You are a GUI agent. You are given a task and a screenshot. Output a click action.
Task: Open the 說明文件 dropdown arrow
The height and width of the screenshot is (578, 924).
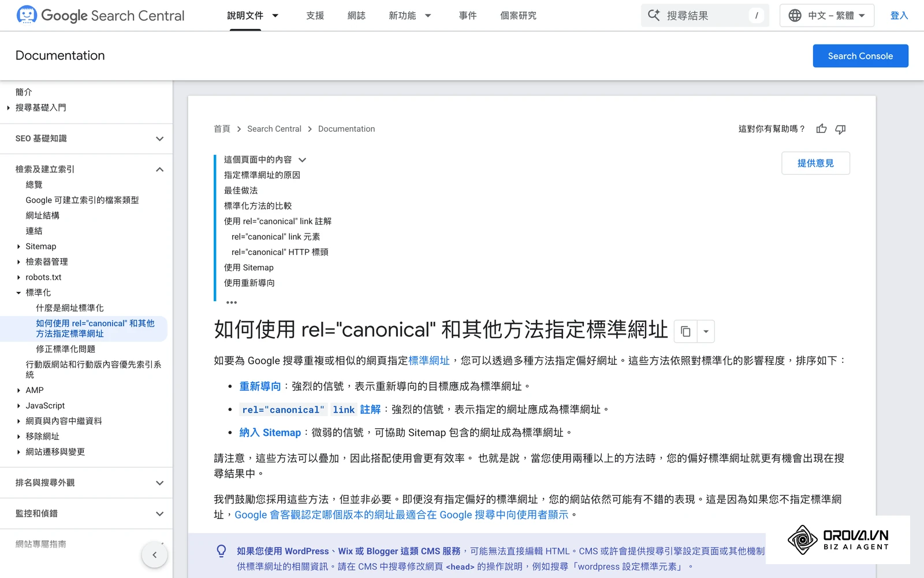coord(275,16)
